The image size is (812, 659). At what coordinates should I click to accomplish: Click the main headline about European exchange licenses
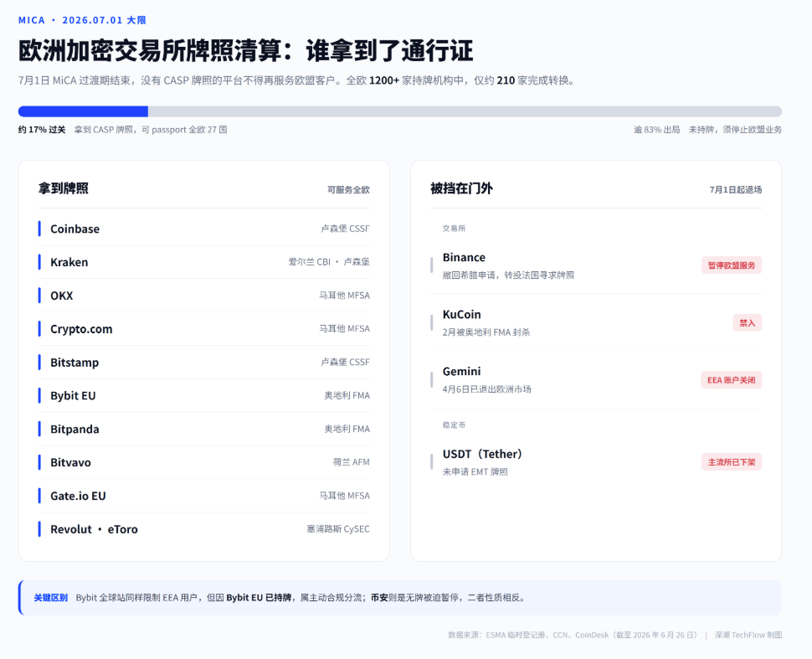[x=245, y=51]
